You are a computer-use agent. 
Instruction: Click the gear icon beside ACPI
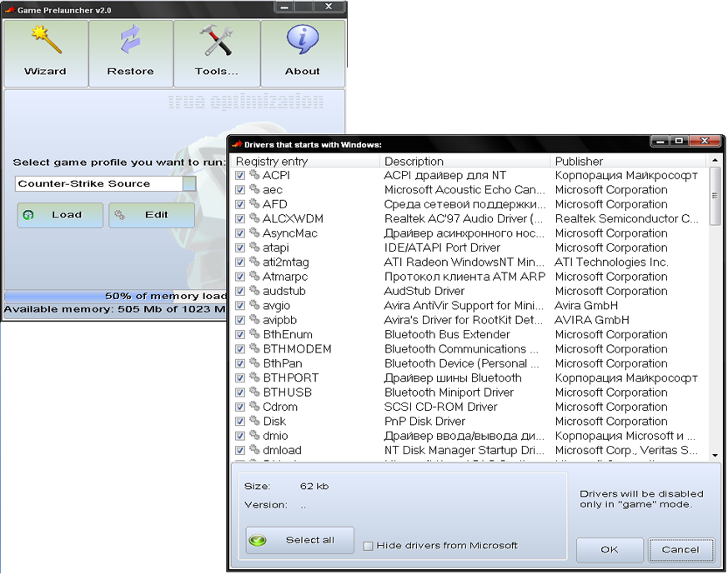point(254,174)
